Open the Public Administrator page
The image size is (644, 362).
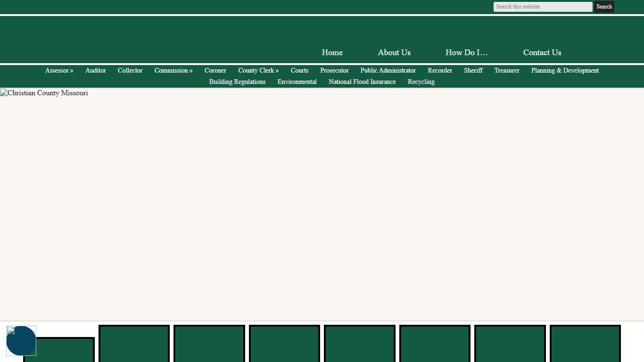[388, 70]
